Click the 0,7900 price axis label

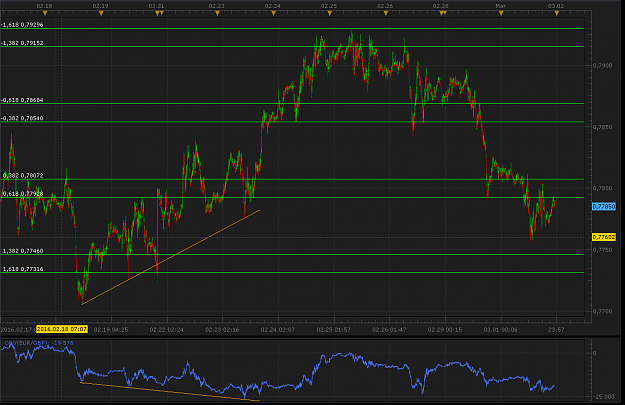pos(602,65)
